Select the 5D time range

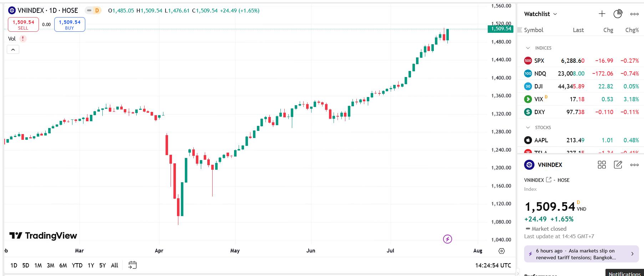point(26,265)
